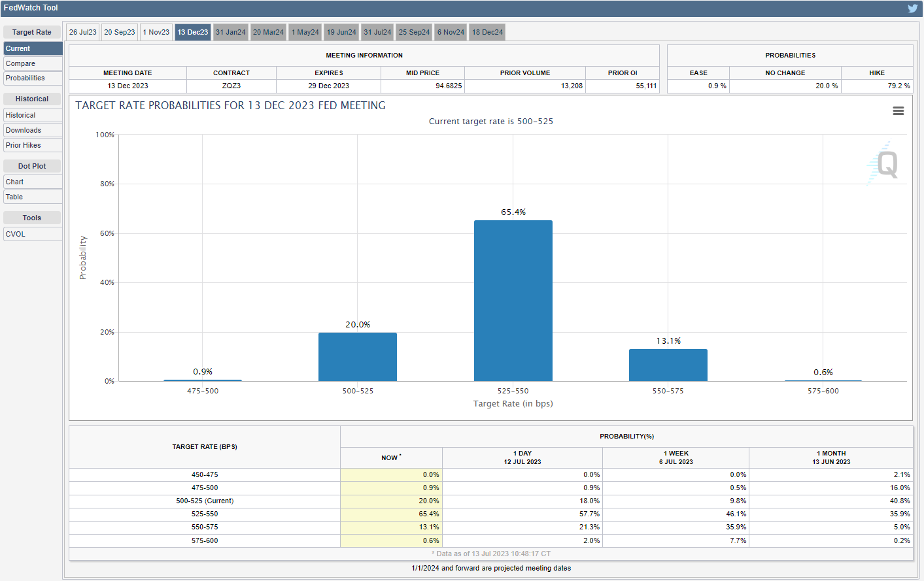
Task: Open the chart hamburger menu
Action: pyautogui.click(x=898, y=111)
